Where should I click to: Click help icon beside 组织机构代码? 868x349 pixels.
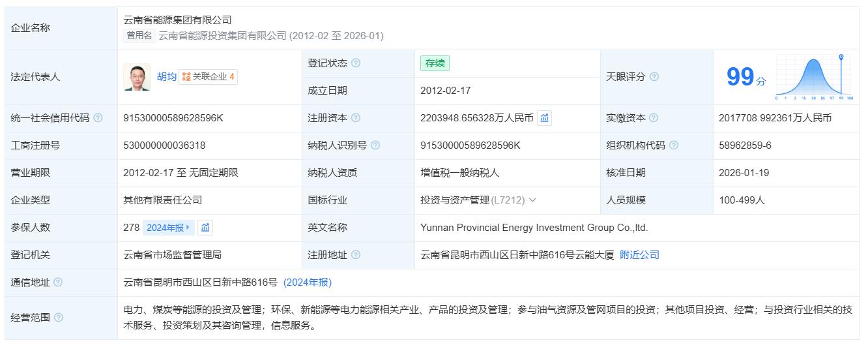pos(674,145)
